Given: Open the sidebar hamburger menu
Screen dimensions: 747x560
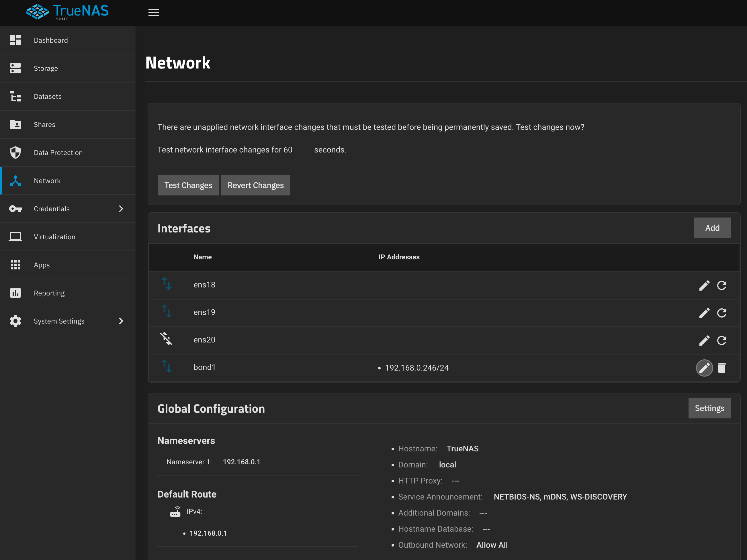Looking at the screenshot, I should pyautogui.click(x=154, y=13).
